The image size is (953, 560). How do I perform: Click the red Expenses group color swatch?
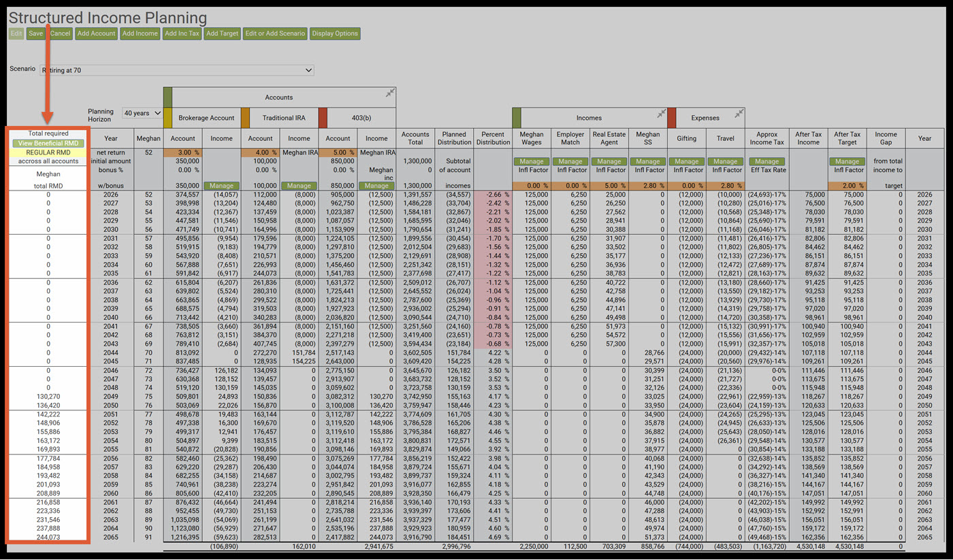(x=671, y=117)
